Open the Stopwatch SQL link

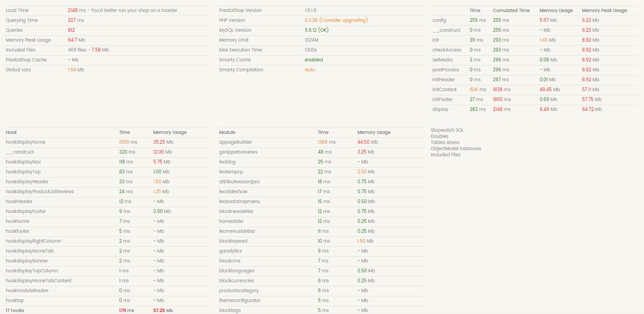(447, 130)
